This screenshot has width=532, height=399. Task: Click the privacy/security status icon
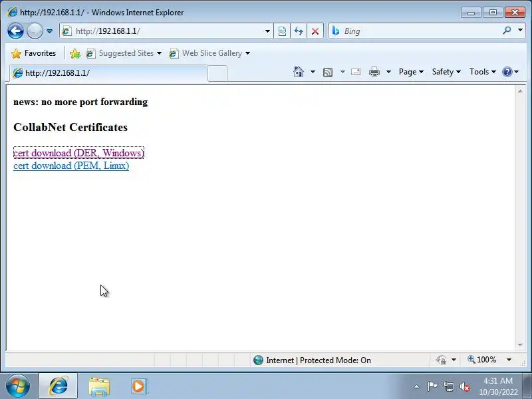pos(441,360)
